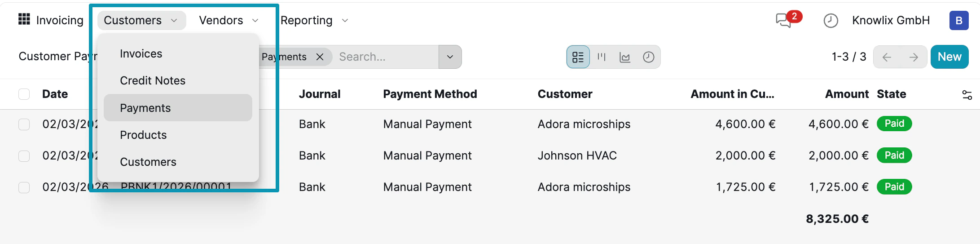This screenshot has height=244, width=980.
Task: Click Paid badge in 4,600.00 € row
Action: pyautogui.click(x=894, y=124)
